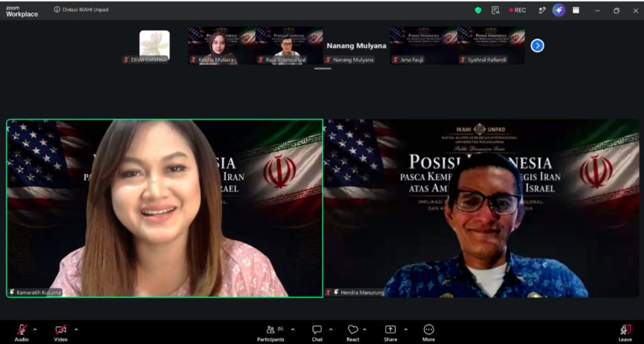Viewport: 644px width, 344px height.
Task: Select DEWI CANTIKA participant thumbnail
Action: tap(154, 45)
